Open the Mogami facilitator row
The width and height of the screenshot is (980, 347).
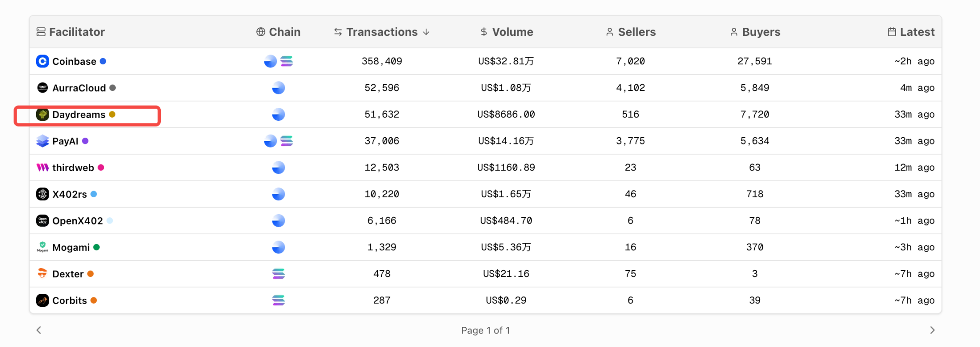pos(71,247)
